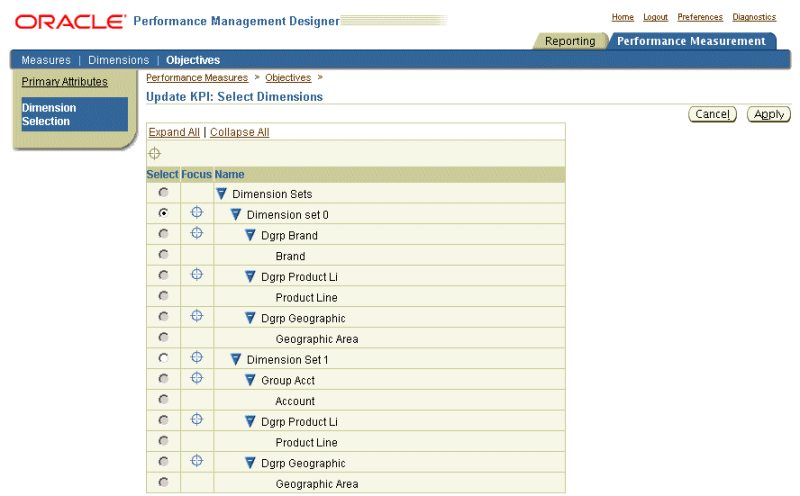Screen dimensions: 800x496
Task: Focus on Dgrp Product Li under Dimension set 0
Action: [196, 275]
